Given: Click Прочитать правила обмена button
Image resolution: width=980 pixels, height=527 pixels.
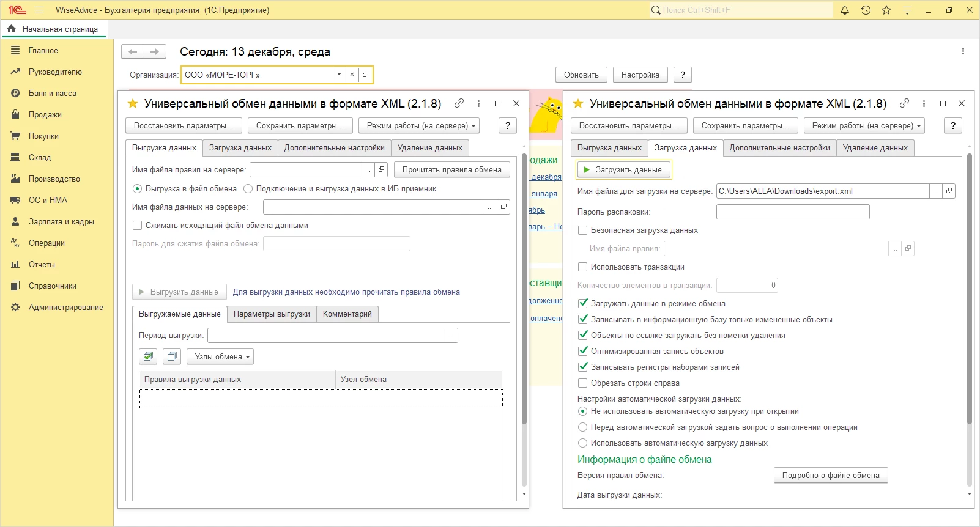Looking at the screenshot, I should [x=451, y=169].
